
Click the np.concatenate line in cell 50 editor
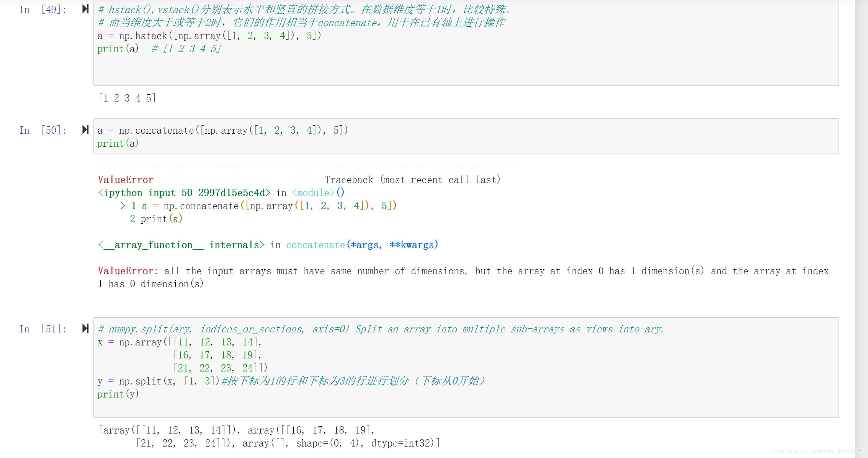(x=222, y=130)
